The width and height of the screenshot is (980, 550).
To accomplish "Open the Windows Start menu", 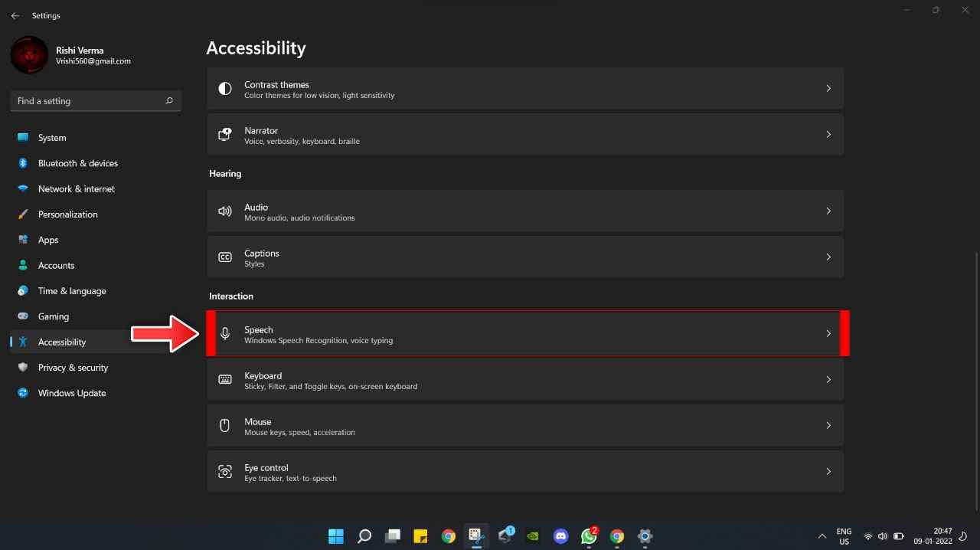I will click(x=336, y=536).
